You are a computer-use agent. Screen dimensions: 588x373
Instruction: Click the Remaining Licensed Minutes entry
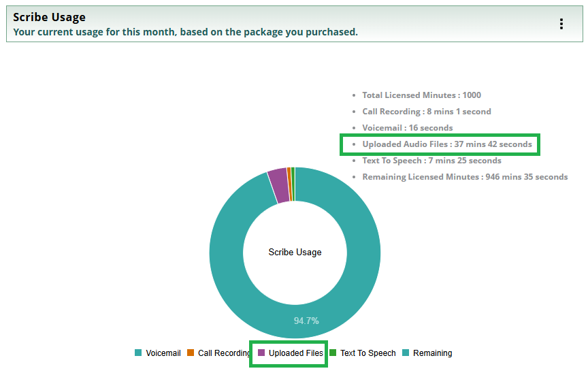464,177
